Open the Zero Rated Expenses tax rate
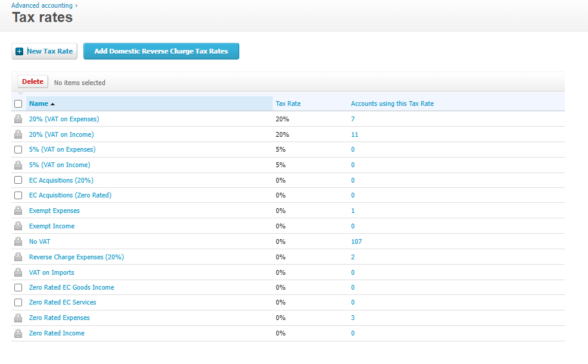 60,318
